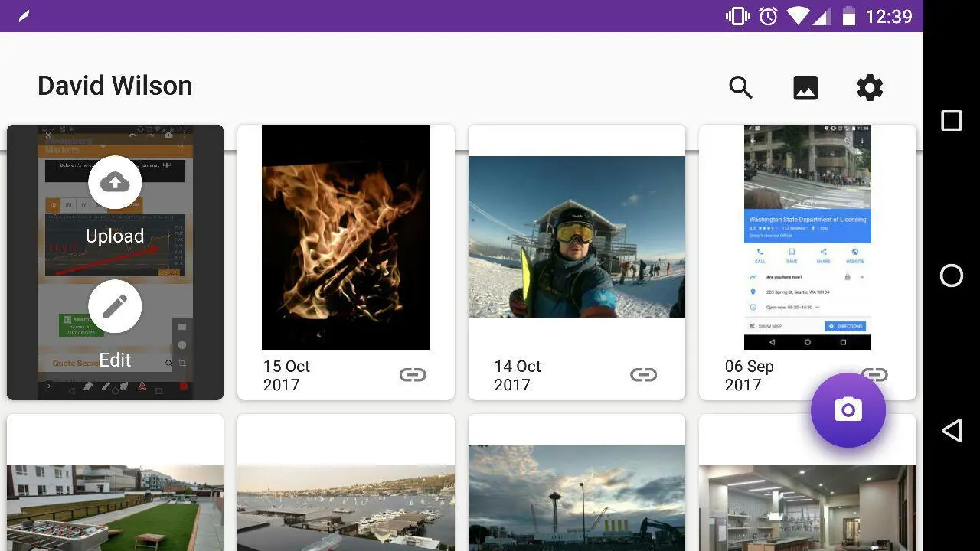The width and height of the screenshot is (980, 551).
Task: Open the image gallery icon
Action: pyautogui.click(x=805, y=88)
